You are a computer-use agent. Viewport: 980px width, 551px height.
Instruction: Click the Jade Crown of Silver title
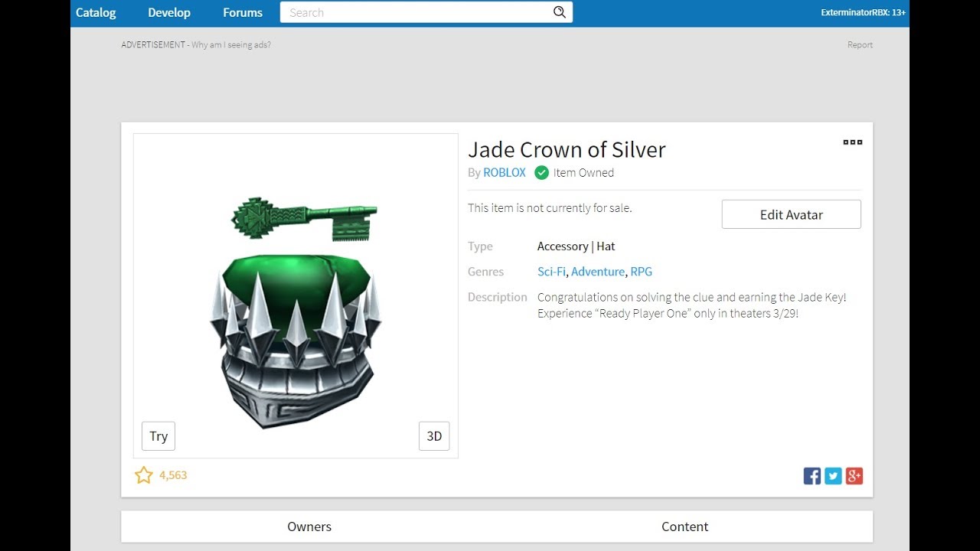(567, 149)
